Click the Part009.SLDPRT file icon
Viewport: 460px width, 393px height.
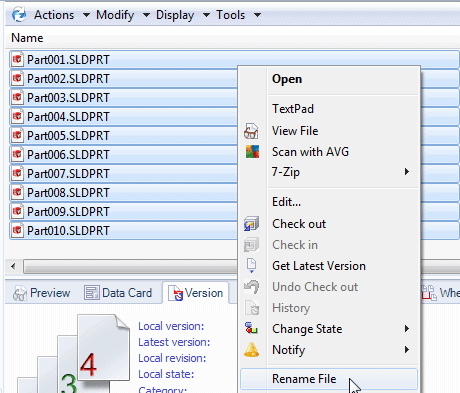17,212
